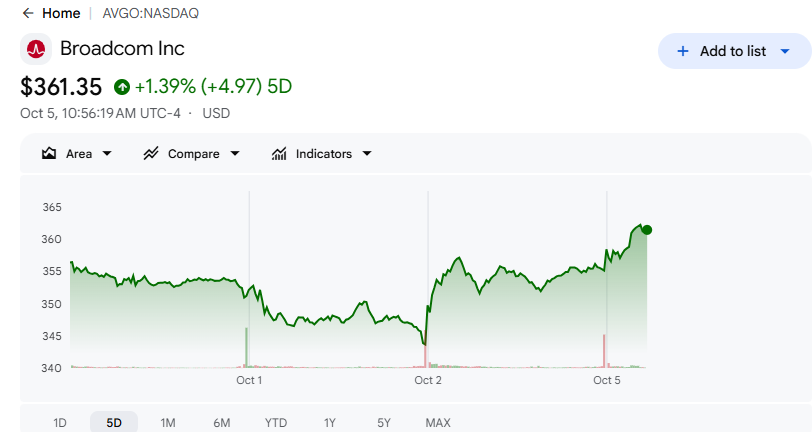
Task: Click the Oct 5 date axis label
Action: click(606, 380)
